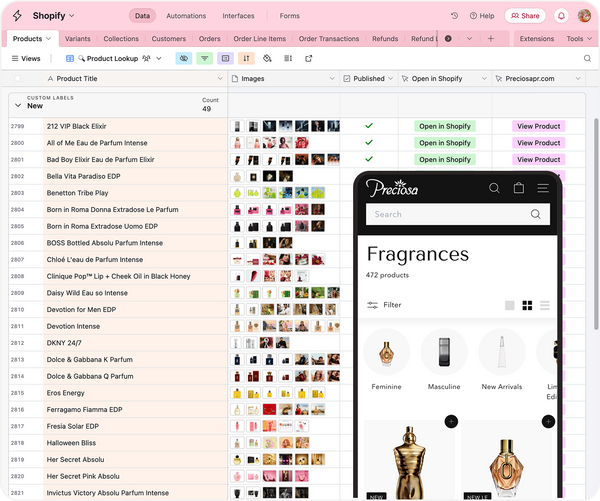
Task: Open hamburger menu in Preciosa header
Action: [543, 188]
